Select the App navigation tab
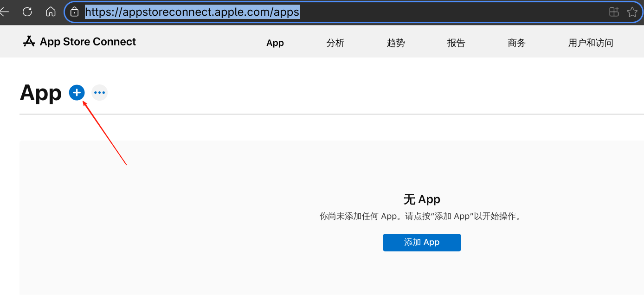 pyautogui.click(x=275, y=43)
